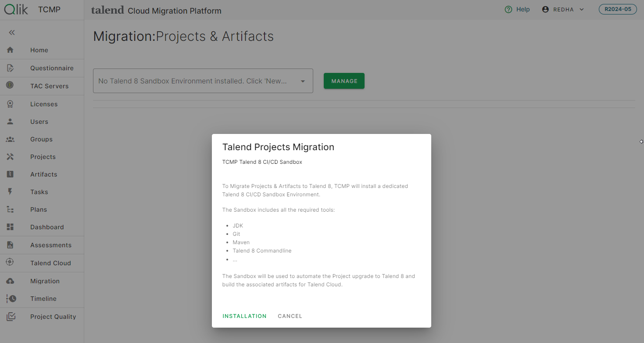The width and height of the screenshot is (644, 343).
Task: Click the Timeline clock icon
Action: point(11,299)
